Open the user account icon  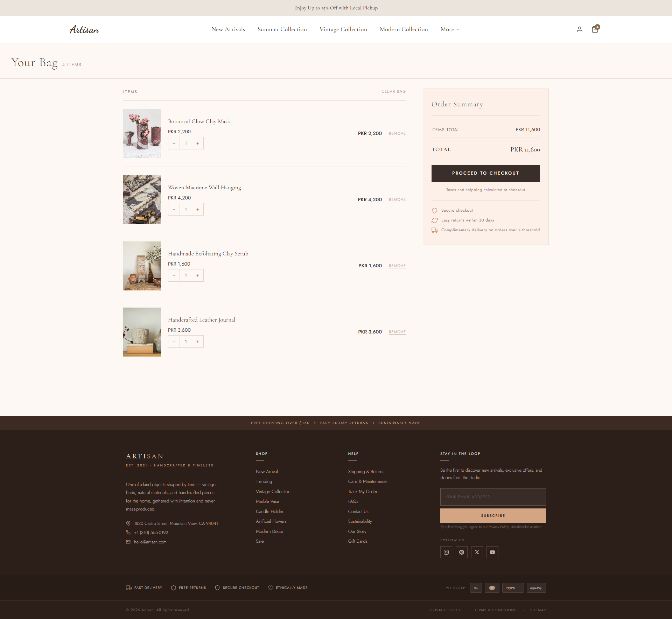point(580,29)
